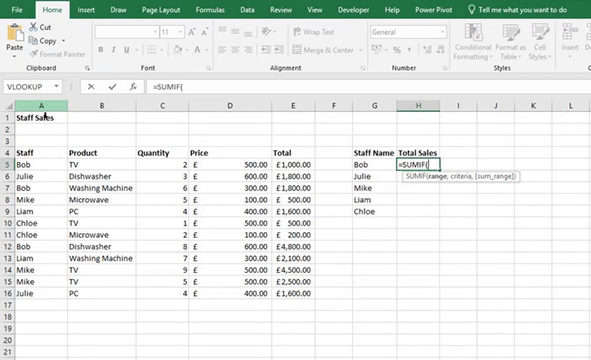Open the Paste options arrow

coord(14,57)
